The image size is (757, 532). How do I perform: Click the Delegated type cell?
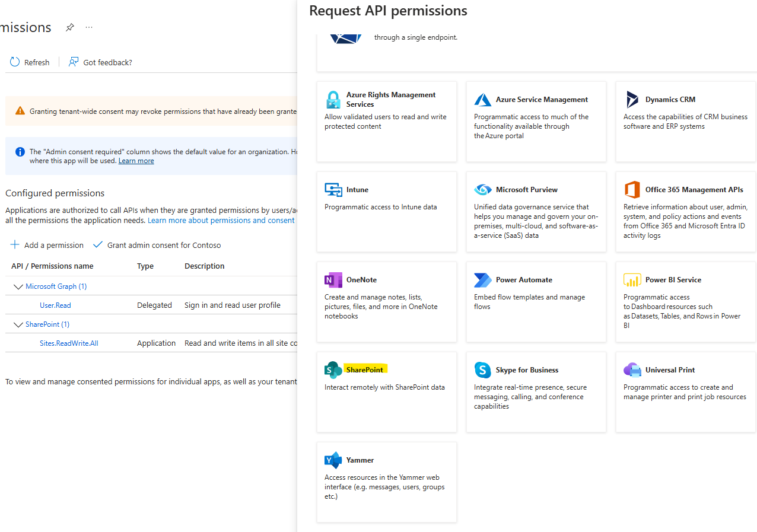154,305
